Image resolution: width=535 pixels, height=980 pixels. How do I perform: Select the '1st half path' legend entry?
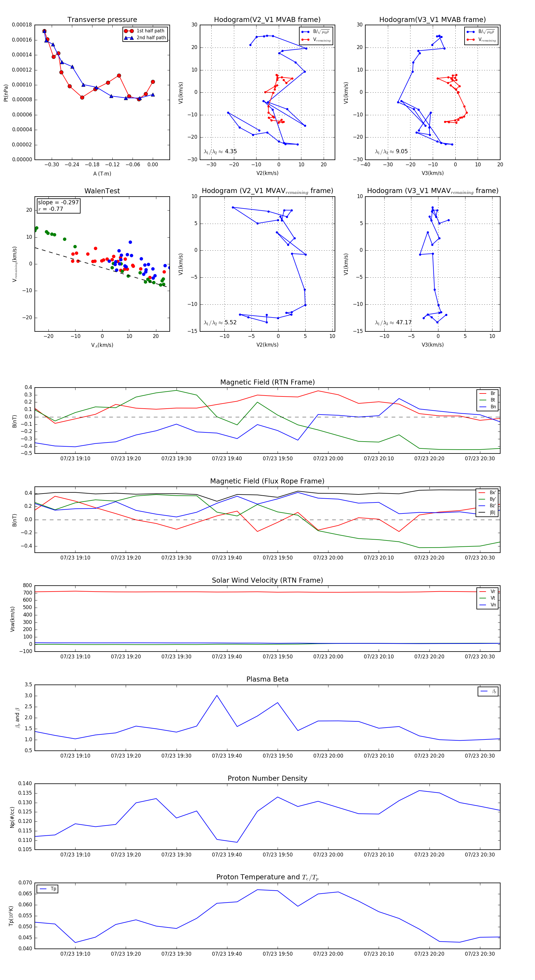point(145,31)
